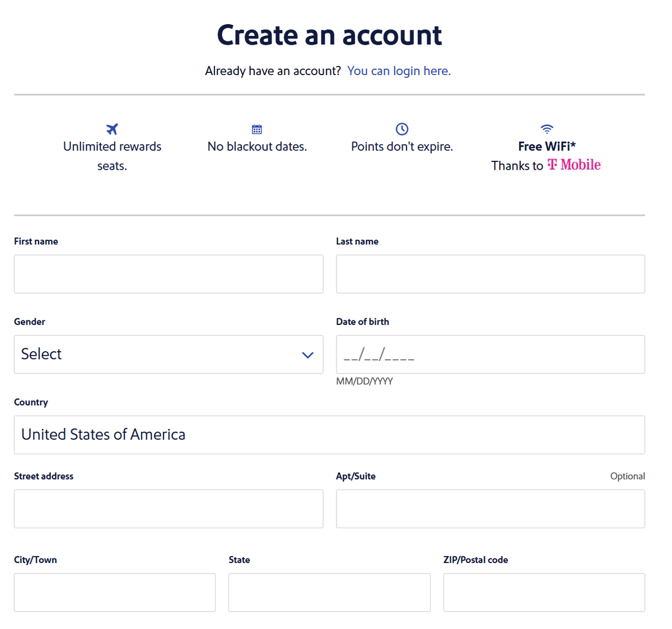
Task: Click the Last name input box
Action: point(490,274)
